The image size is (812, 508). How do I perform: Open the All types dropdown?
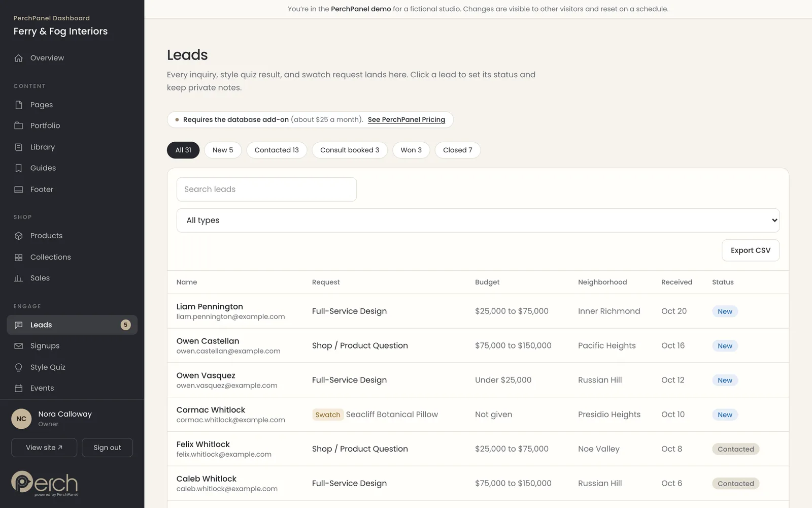478,220
